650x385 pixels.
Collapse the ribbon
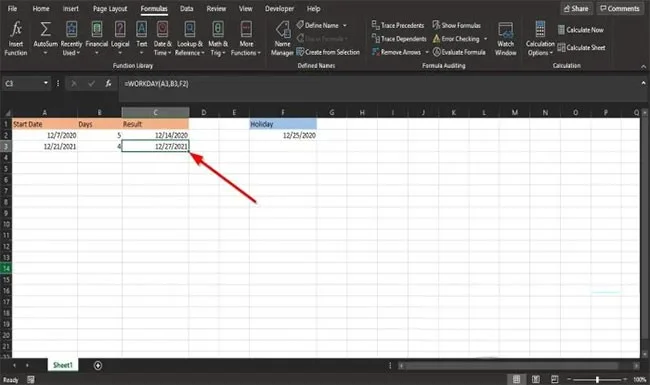pos(643,66)
